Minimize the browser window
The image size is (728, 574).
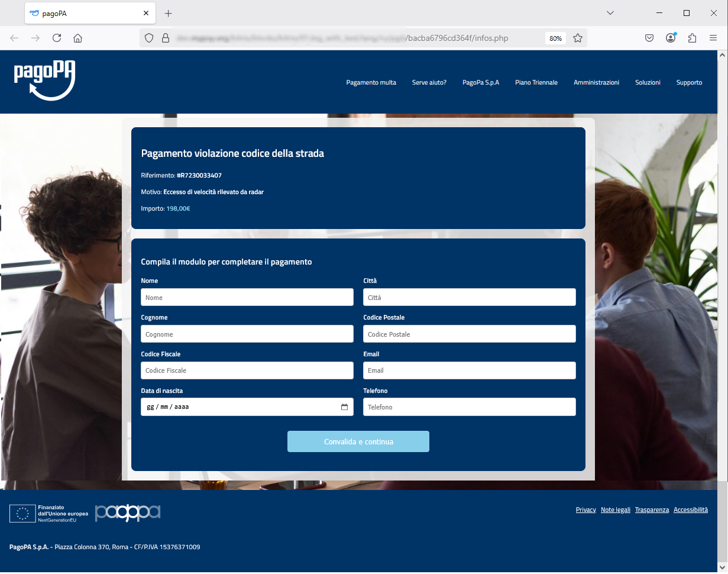click(659, 13)
